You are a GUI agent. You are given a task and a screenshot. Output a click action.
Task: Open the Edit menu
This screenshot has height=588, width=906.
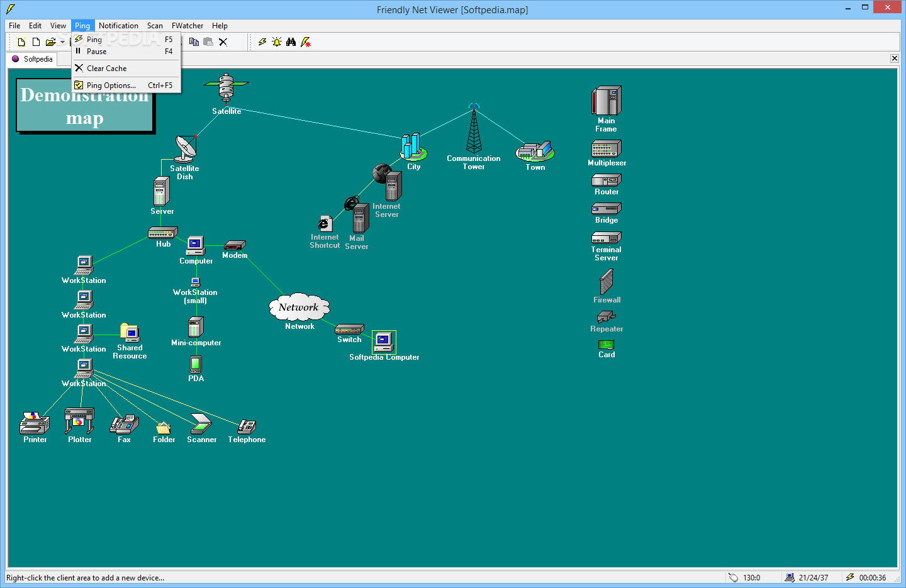pos(35,26)
